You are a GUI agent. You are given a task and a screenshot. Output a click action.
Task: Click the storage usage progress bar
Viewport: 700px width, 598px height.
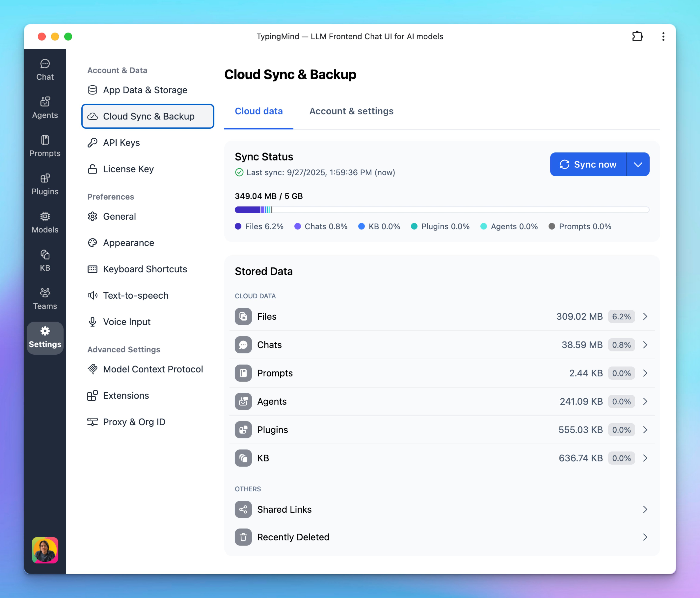point(441,210)
